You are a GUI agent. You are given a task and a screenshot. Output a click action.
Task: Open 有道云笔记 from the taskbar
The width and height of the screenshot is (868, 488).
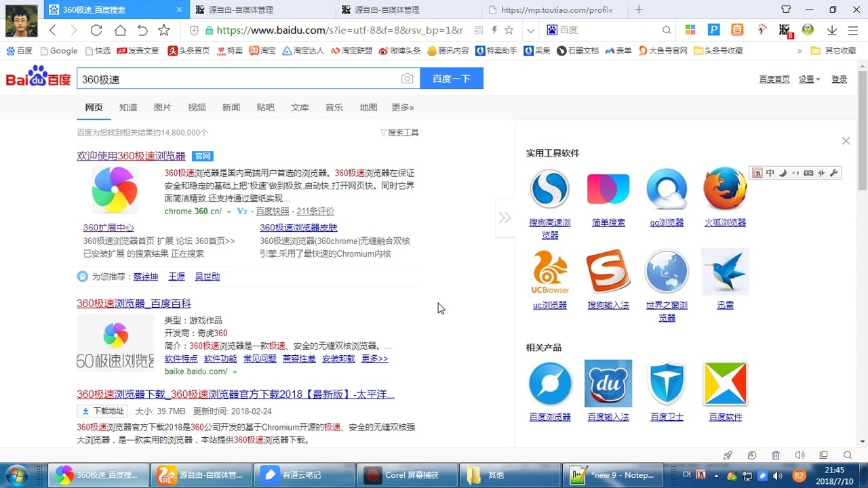click(x=304, y=475)
